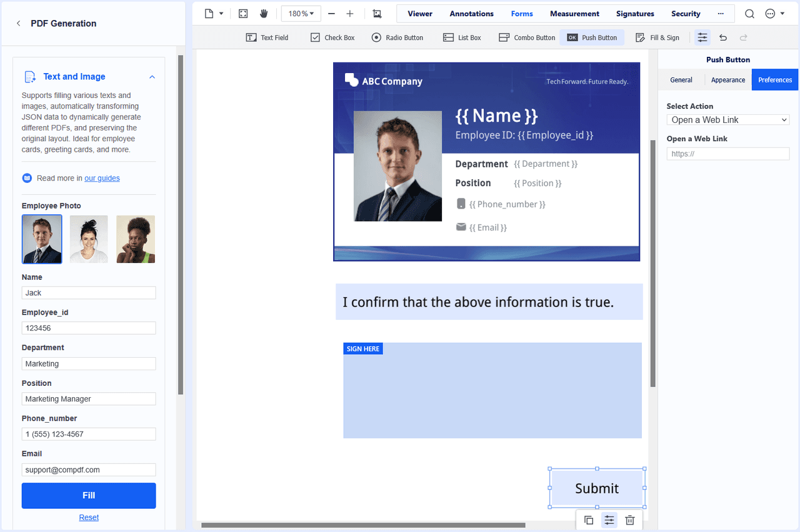Switch to the Forms tab
Image resolution: width=800 pixels, height=532 pixels.
(522, 14)
